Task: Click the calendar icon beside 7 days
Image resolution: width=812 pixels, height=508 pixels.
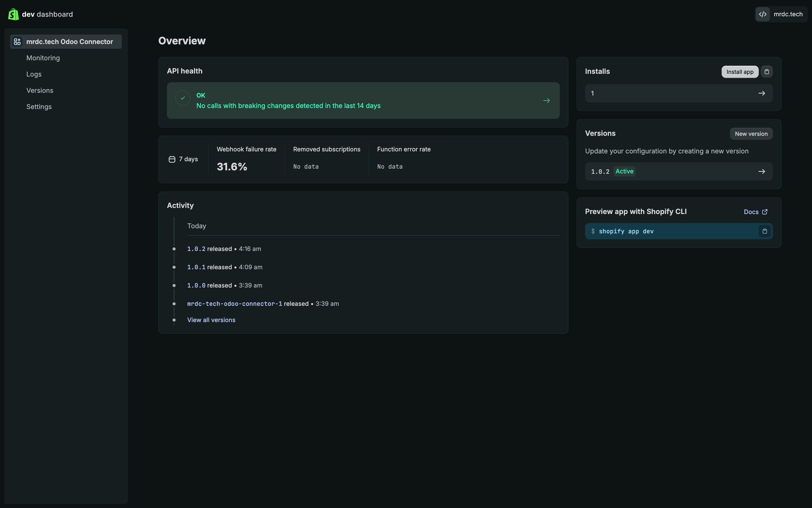Action: click(x=172, y=159)
